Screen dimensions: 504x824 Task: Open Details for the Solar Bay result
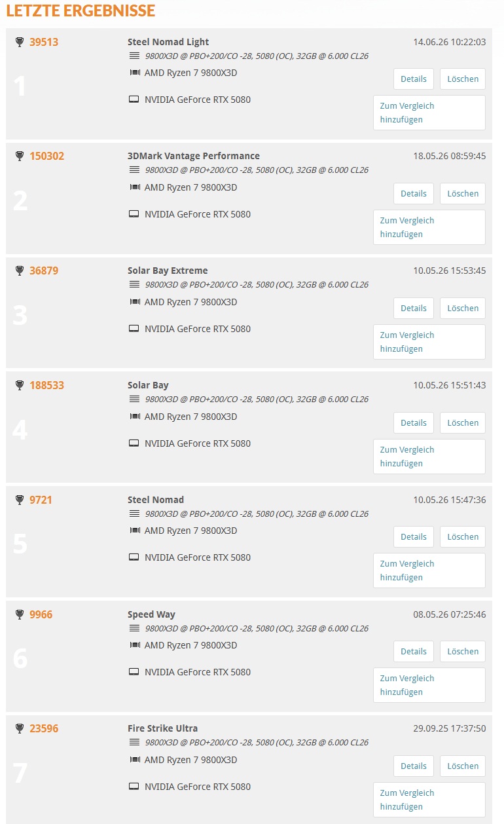(x=414, y=422)
